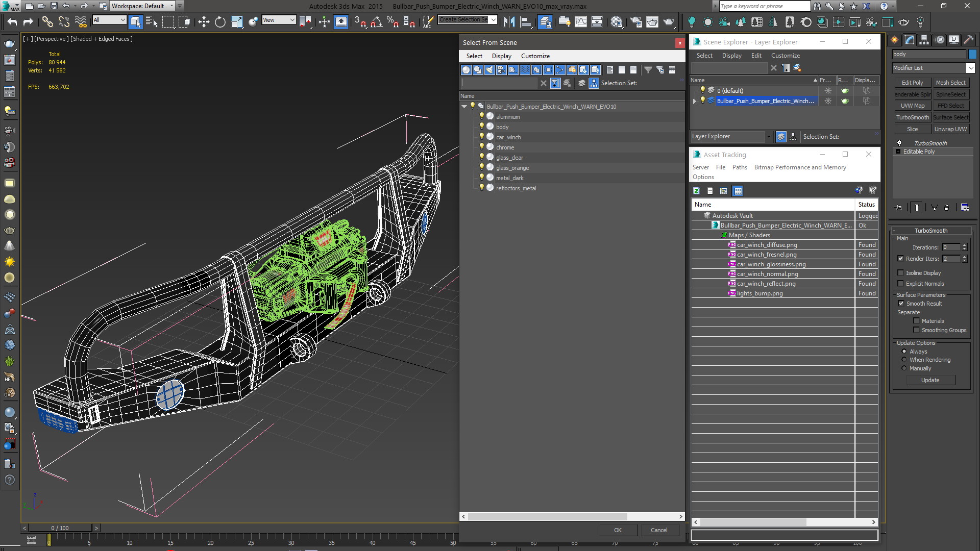Screen dimensions: 980x551
Task: Open Display menu in Select From Scene
Action: coord(501,56)
